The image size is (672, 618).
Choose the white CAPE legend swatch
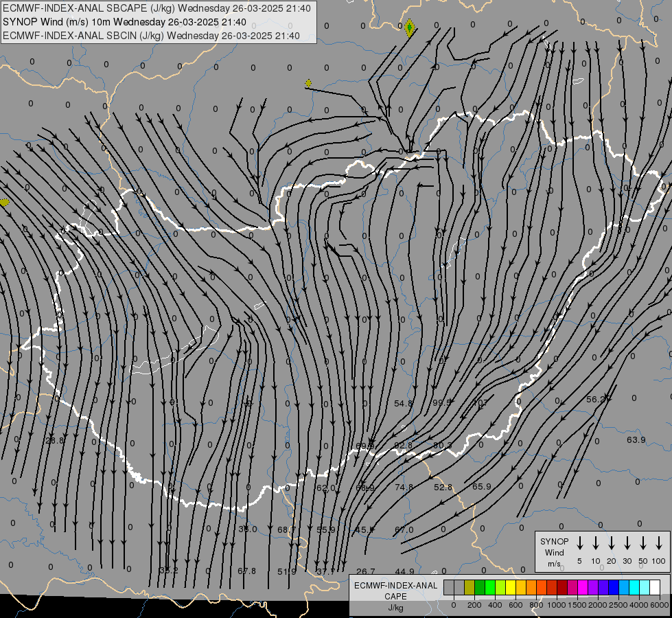click(655, 587)
